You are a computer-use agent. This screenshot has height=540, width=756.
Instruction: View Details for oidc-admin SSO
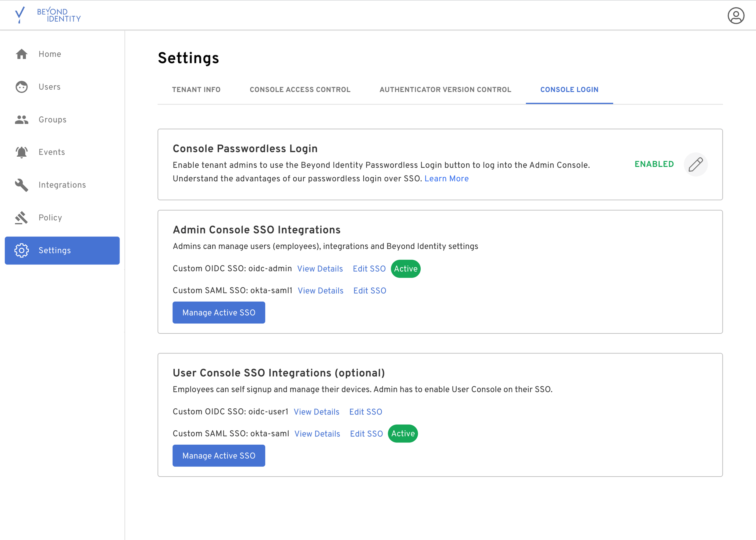320,269
